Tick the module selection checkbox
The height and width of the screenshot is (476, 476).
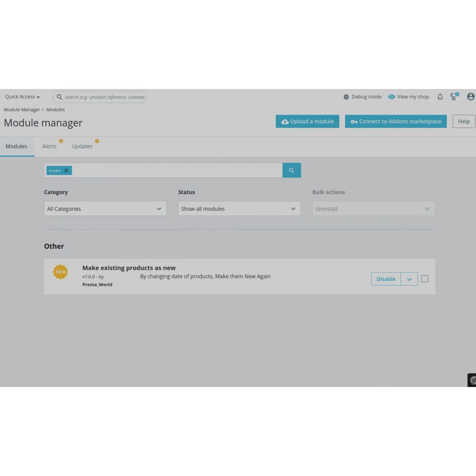point(425,278)
